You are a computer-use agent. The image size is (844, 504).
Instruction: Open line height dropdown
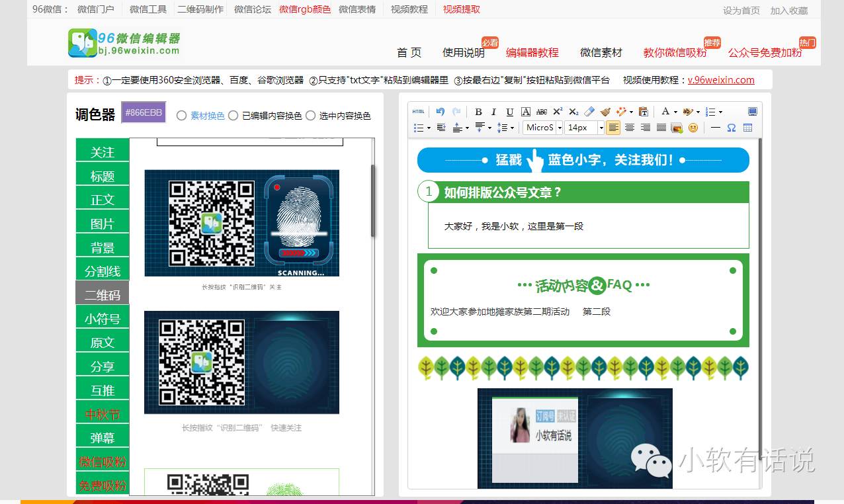[x=512, y=128]
